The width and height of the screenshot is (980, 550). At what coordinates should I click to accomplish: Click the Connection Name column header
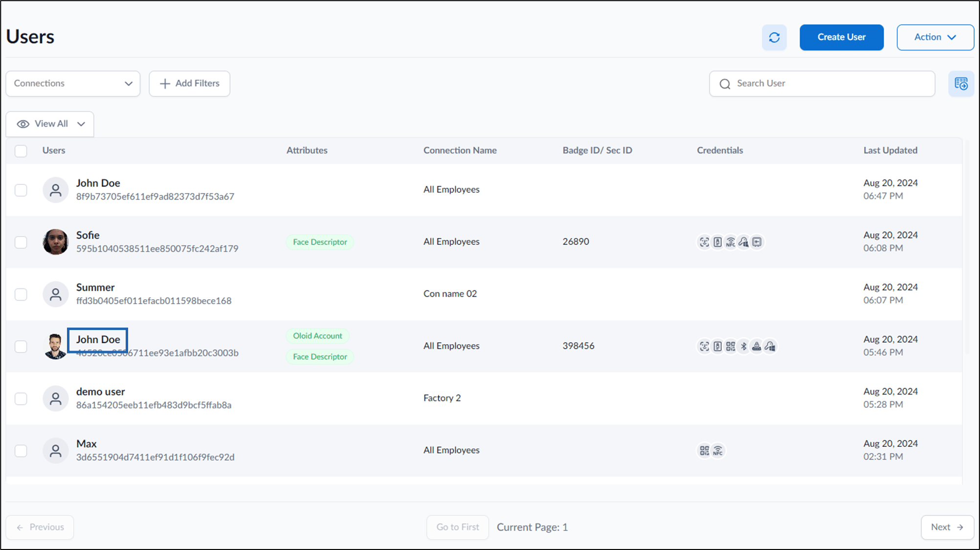(x=460, y=151)
